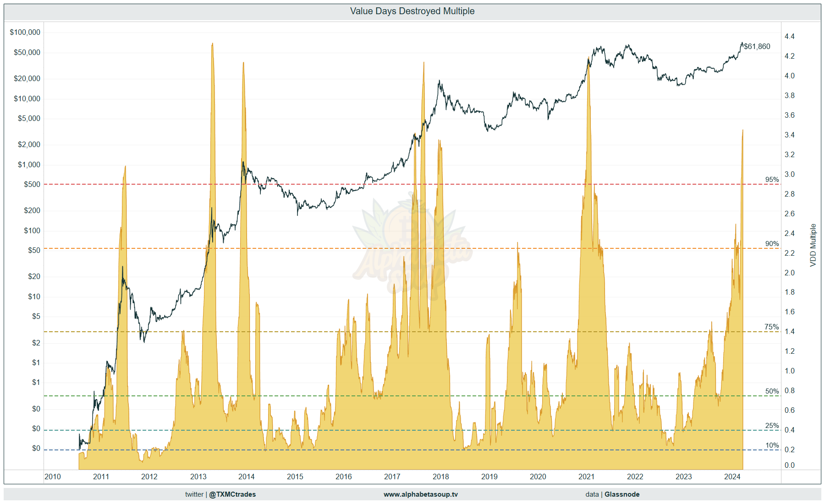Image resolution: width=825 pixels, height=504 pixels.
Task: Select the "$5" price axis label
Action: 36,316
